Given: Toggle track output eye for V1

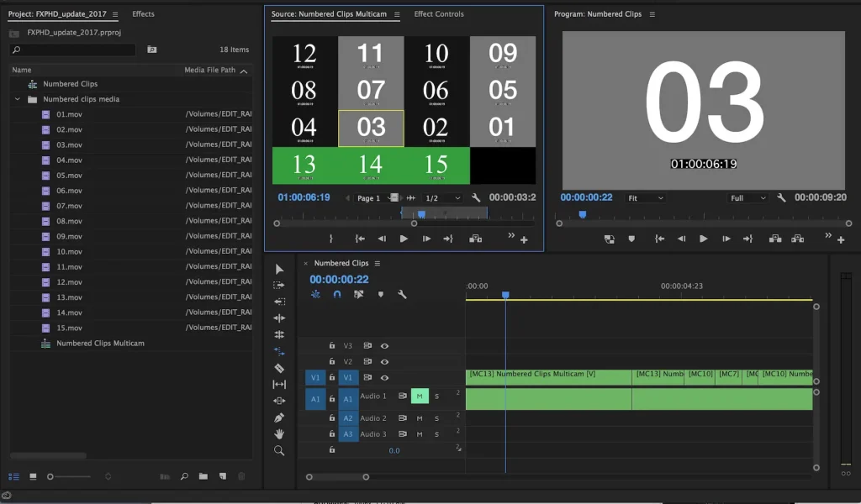Looking at the screenshot, I should tap(384, 377).
